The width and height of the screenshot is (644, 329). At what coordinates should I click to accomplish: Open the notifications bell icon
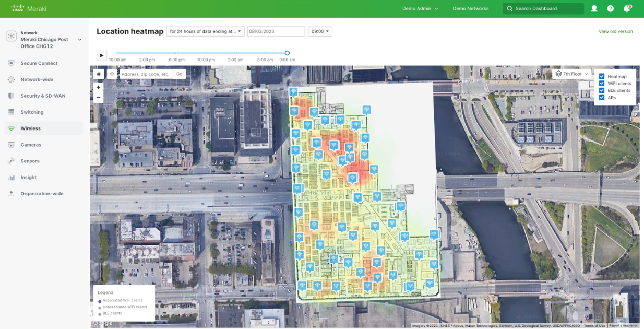pos(627,8)
